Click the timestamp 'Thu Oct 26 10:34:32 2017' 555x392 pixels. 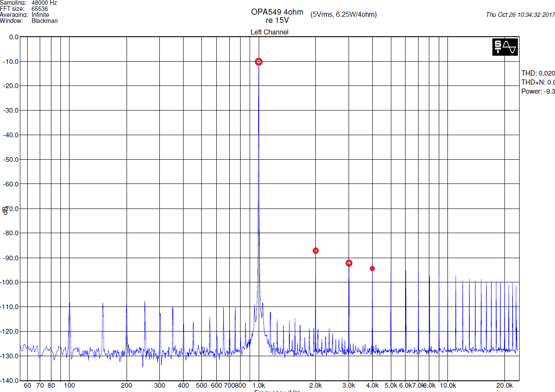tap(520, 15)
